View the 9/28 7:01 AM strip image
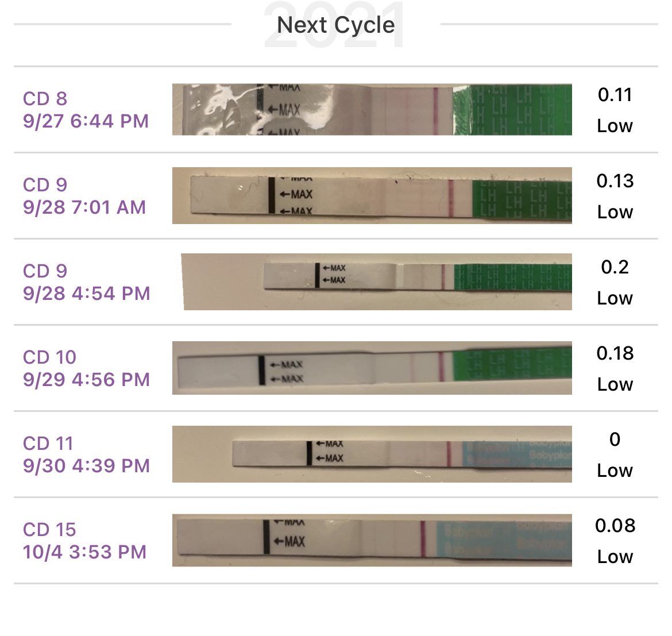The image size is (672, 636). click(x=372, y=195)
